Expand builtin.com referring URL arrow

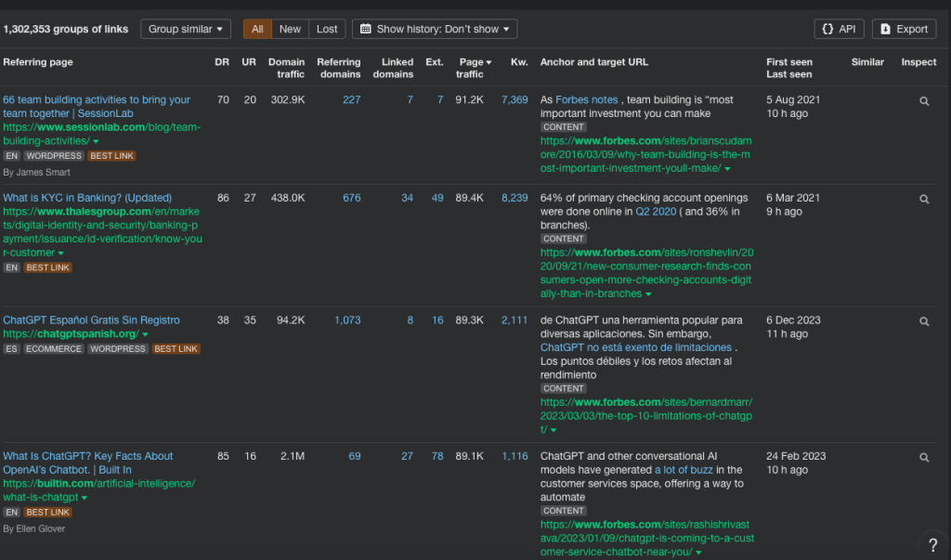click(x=85, y=498)
